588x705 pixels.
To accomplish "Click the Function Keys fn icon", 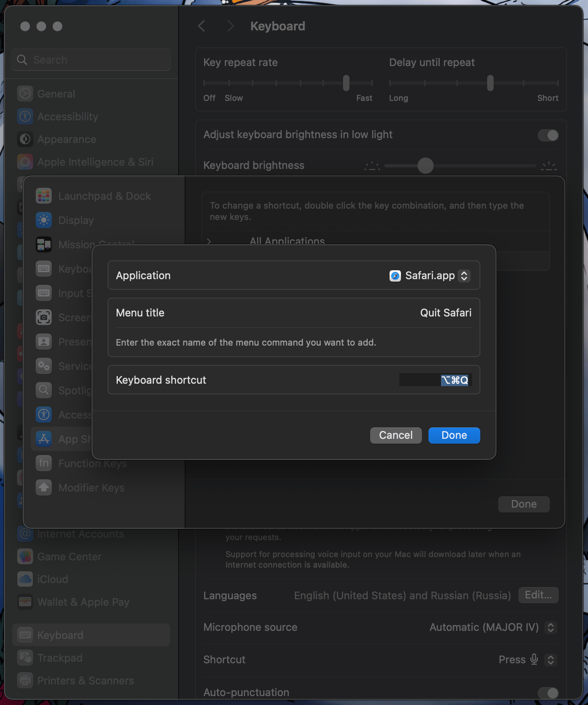I will click(x=44, y=464).
